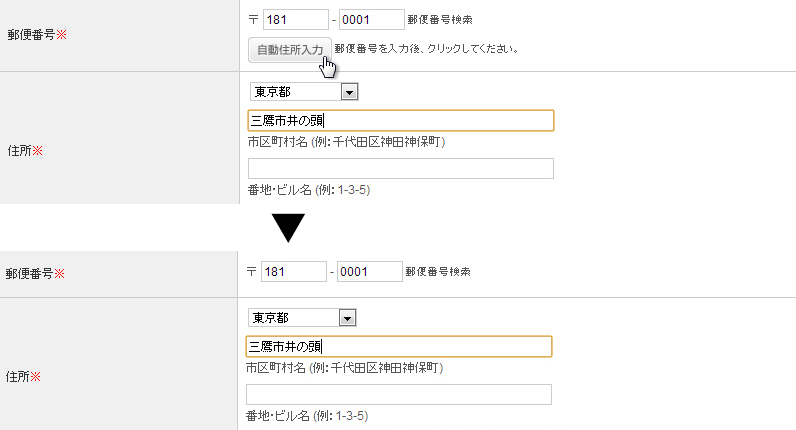Focus the empty 番地・ビル名 field in upper form
This screenshot has height=430, width=796.
401,168
